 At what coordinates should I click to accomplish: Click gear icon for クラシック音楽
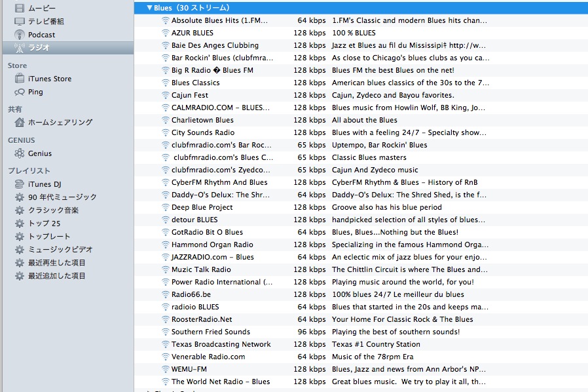point(20,210)
